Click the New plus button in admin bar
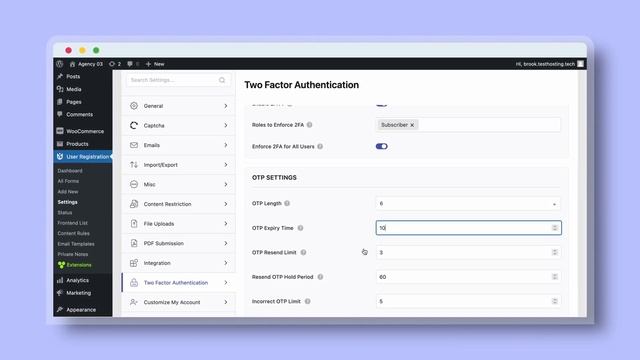The image size is (640, 360). pos(155,64)
